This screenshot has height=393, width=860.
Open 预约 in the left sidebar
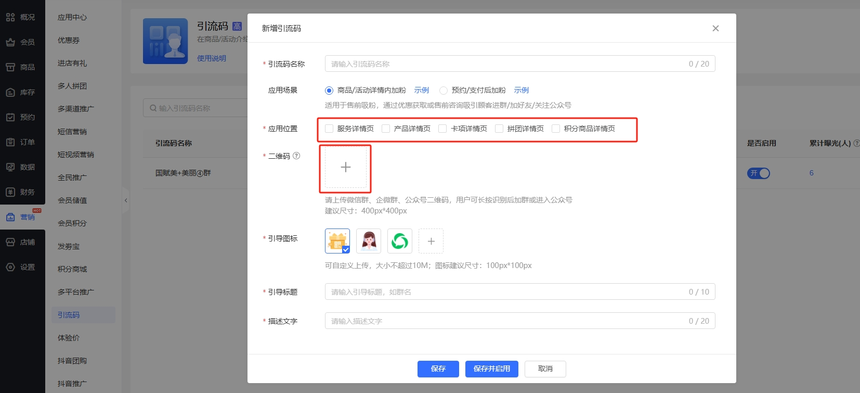click(21, 117)
